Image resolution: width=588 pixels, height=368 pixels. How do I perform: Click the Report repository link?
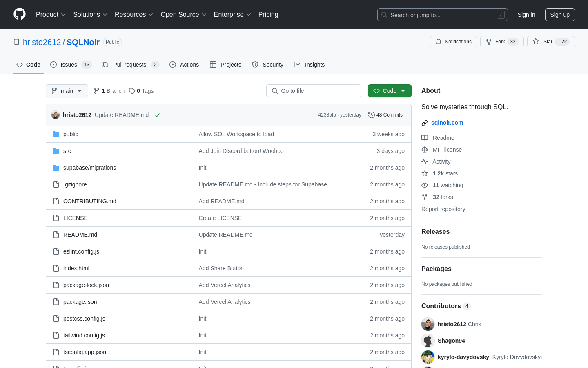pos(443,209)
